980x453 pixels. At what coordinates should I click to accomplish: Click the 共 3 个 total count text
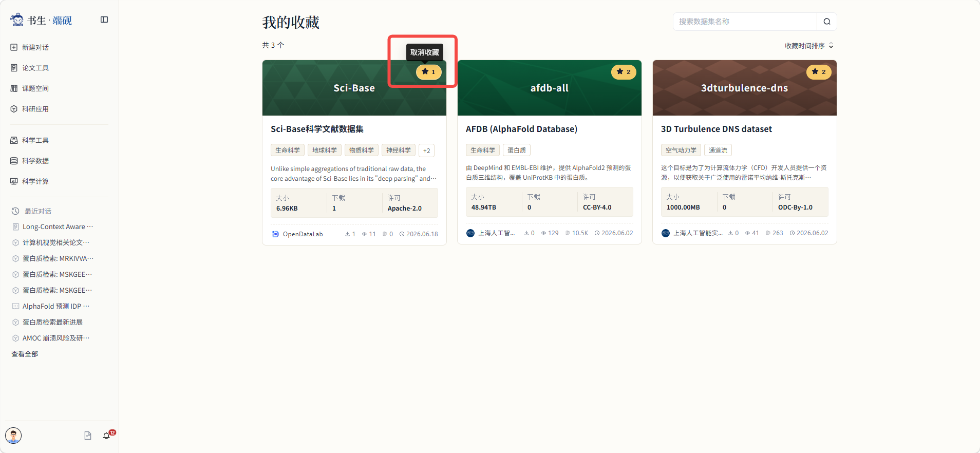coord(273,45)
